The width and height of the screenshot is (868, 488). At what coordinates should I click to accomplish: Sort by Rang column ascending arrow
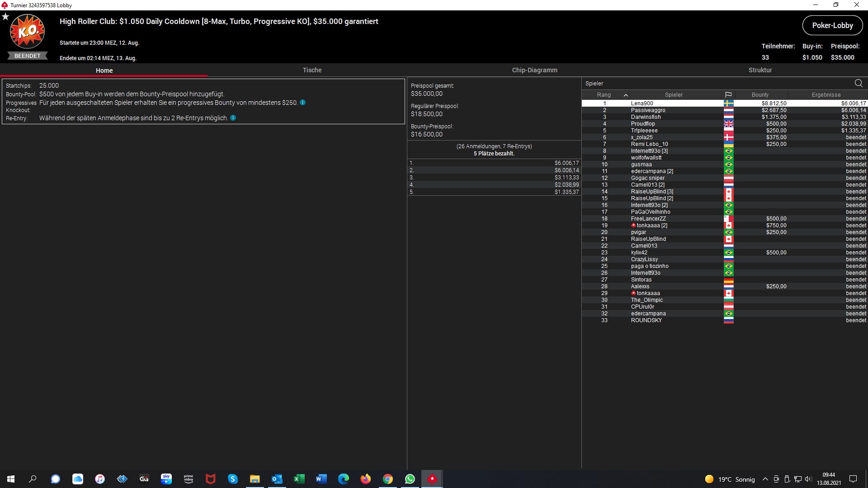pos(626,95)
